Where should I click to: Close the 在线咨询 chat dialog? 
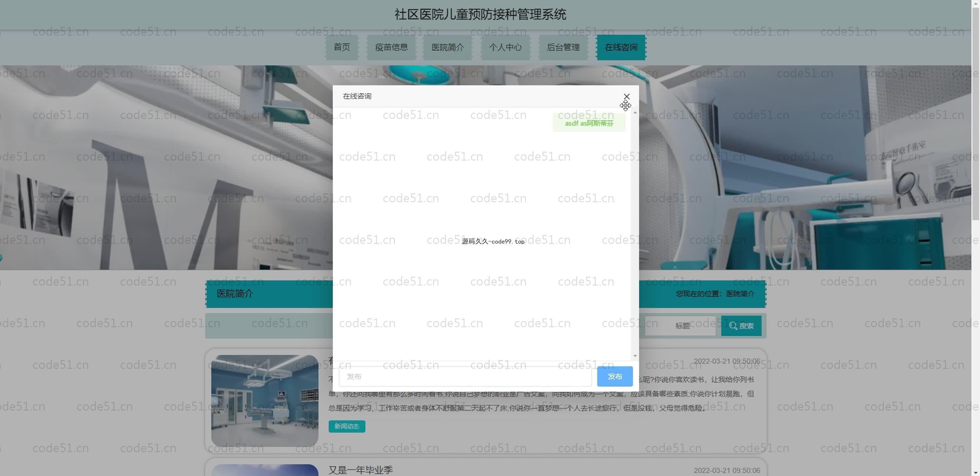(x=626, y=96)
